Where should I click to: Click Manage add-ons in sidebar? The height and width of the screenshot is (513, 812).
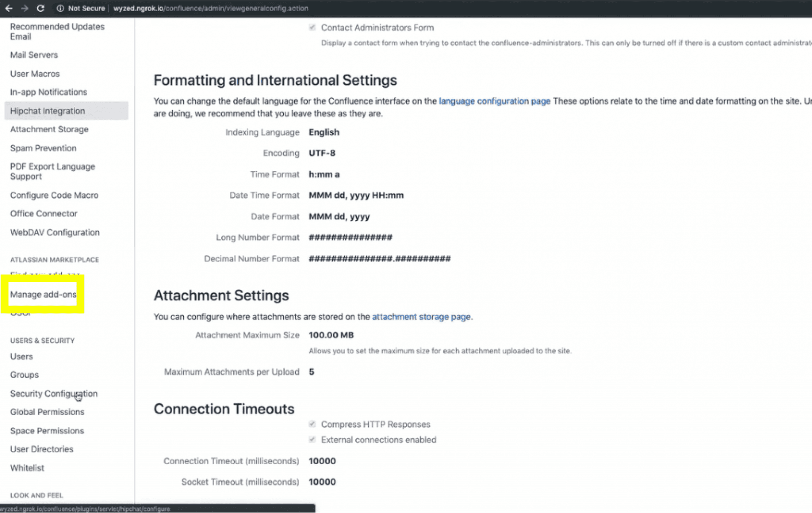pos(43,295)
